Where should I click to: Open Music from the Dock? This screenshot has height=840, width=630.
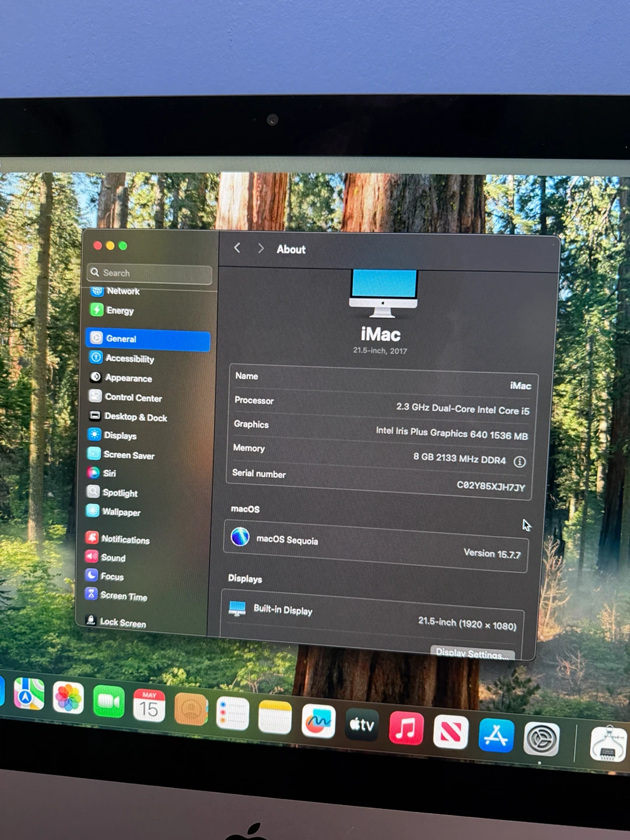click(406, 729)
